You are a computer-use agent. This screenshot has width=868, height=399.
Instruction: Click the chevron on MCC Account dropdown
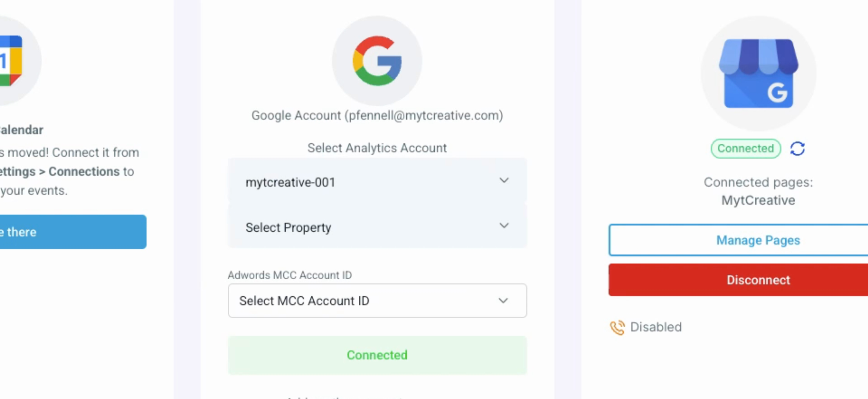(x=503, y=301)
